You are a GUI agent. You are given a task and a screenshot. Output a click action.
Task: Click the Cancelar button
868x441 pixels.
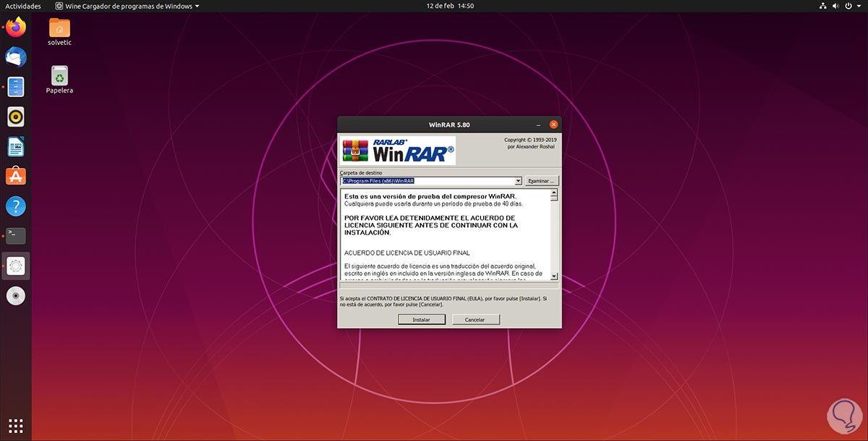tap(475, 319)
